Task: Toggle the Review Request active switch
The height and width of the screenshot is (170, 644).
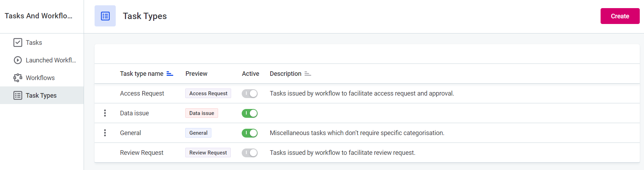Action: (249, 153)
